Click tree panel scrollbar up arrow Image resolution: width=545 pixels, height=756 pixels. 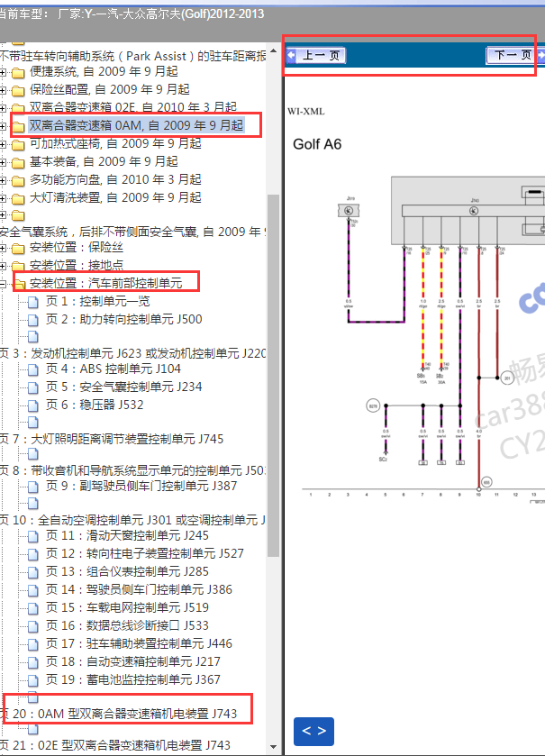(x=273, y=50)
